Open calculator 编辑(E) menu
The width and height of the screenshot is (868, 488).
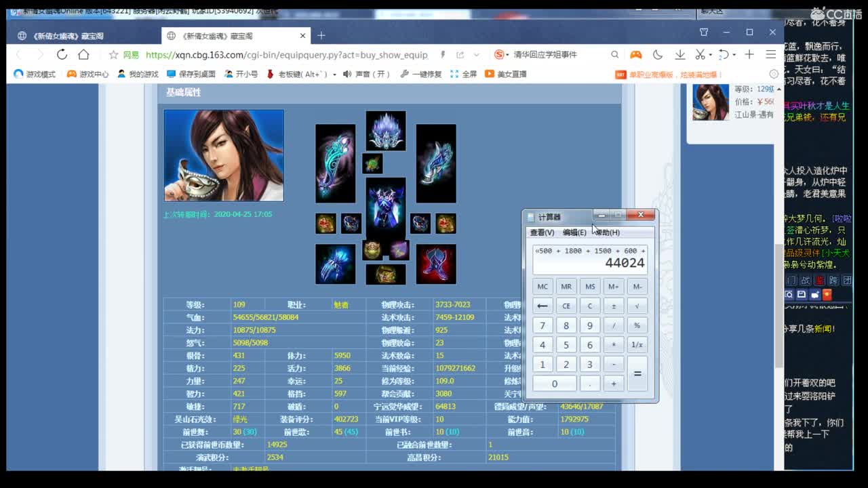pyautogui.click(x=574, y=232)
